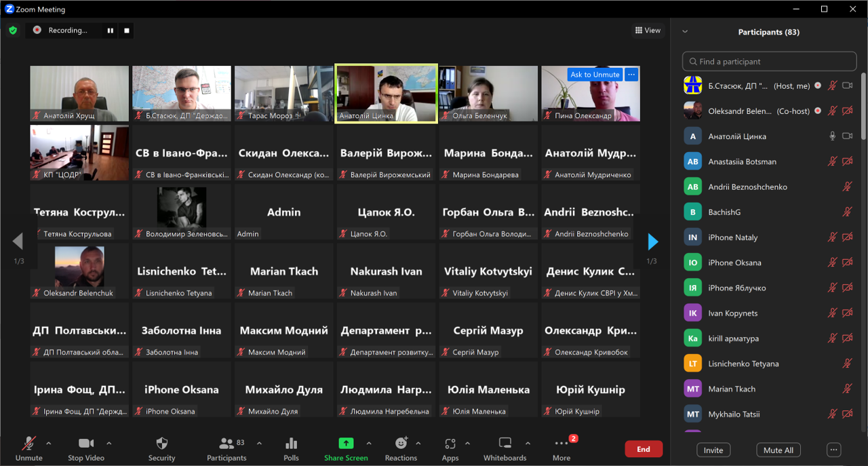Expand video options arrow beside Stop Video
The image size is (868, 466).
tap(109, 444)
